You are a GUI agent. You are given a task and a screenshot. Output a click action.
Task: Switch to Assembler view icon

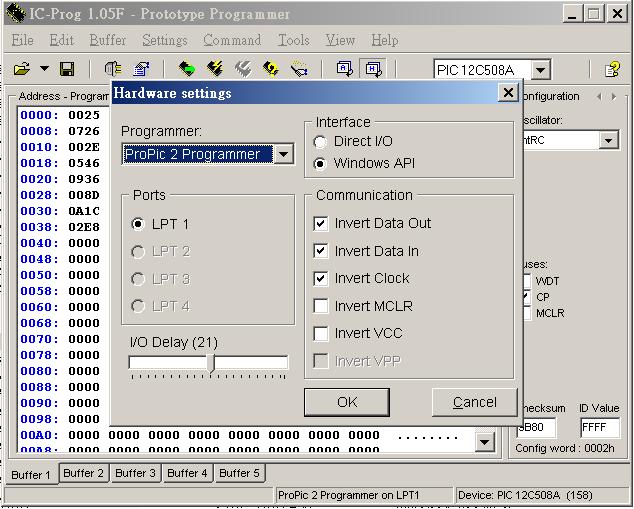[x=344, y=69]
